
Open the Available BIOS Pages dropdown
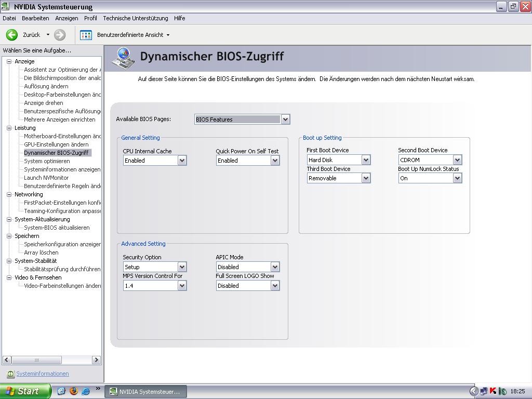point(285,119)
